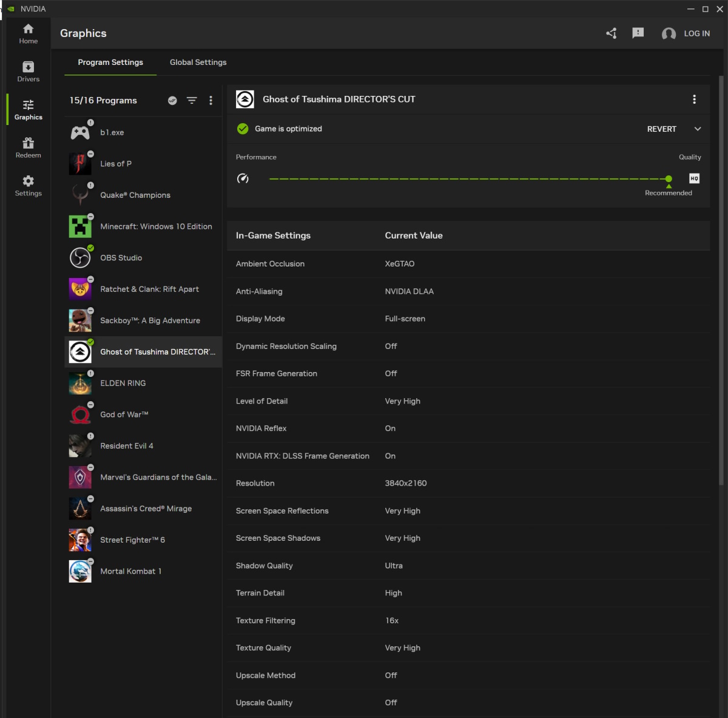Click the HQ quality icon
Viewport: 728px width, 718px height.
(694, 178)
